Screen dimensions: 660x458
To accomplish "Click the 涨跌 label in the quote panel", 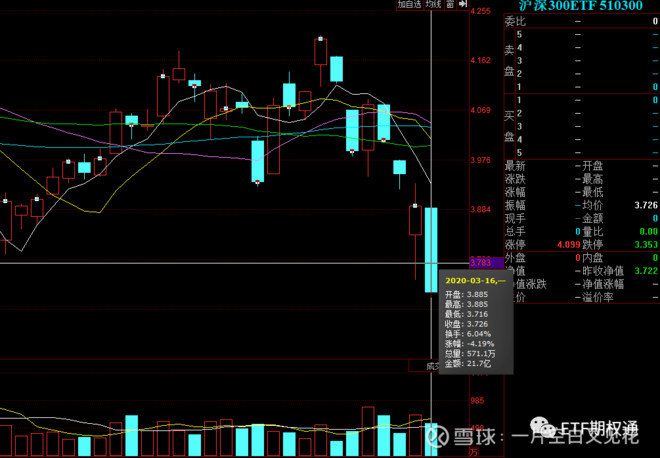I will coord(516,179).
